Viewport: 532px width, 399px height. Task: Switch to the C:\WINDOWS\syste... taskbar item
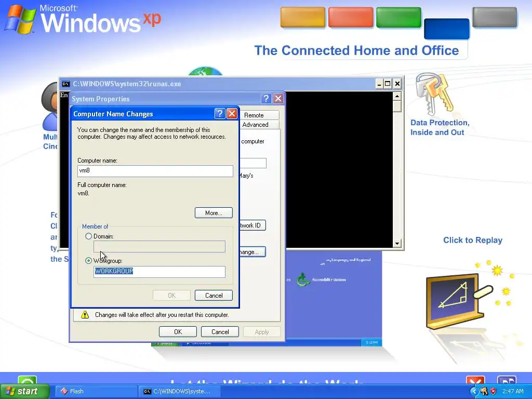point(180,391)
